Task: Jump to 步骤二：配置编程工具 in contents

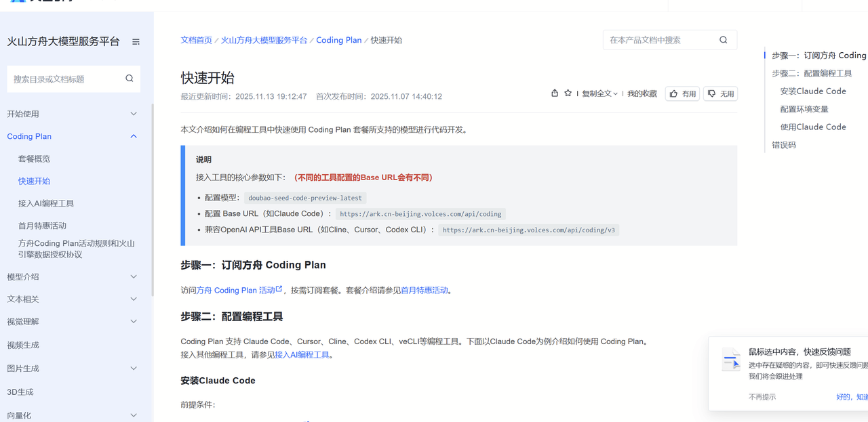Action: pos(812,73)
